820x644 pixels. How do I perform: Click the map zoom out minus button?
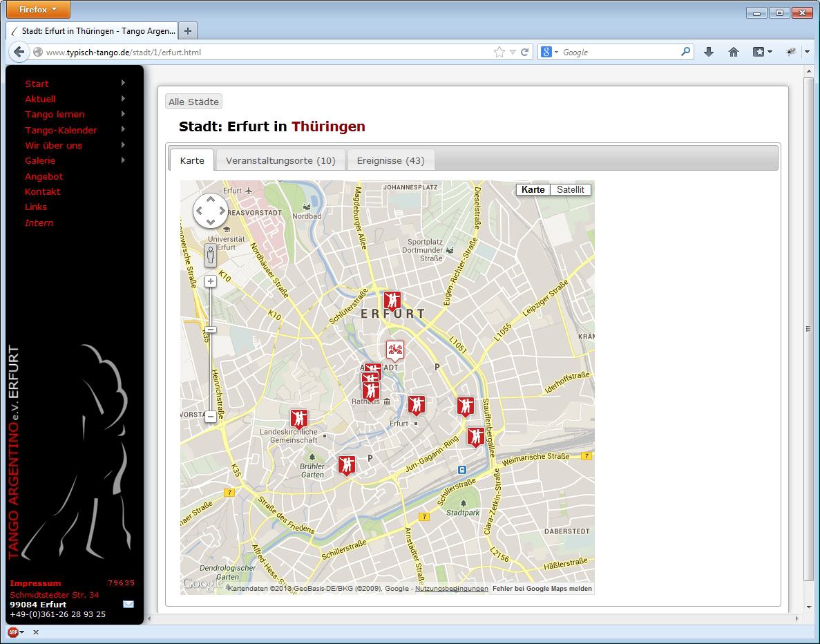[x=211, y=417]
